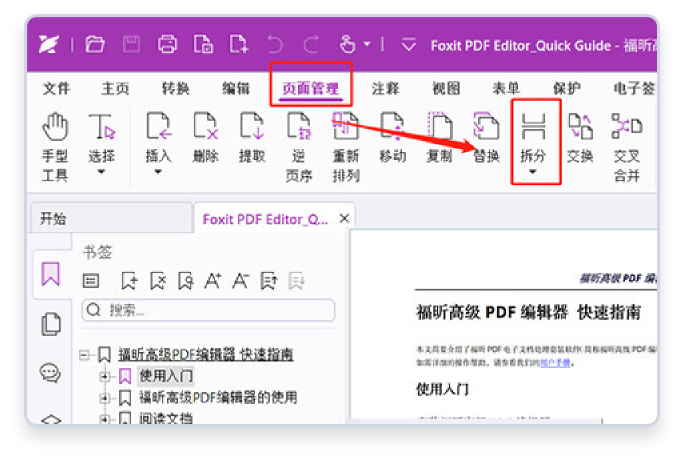This screenshot has width=684, height=461.
Task: Click the search bookmark icon
Action: pos(185,281)
